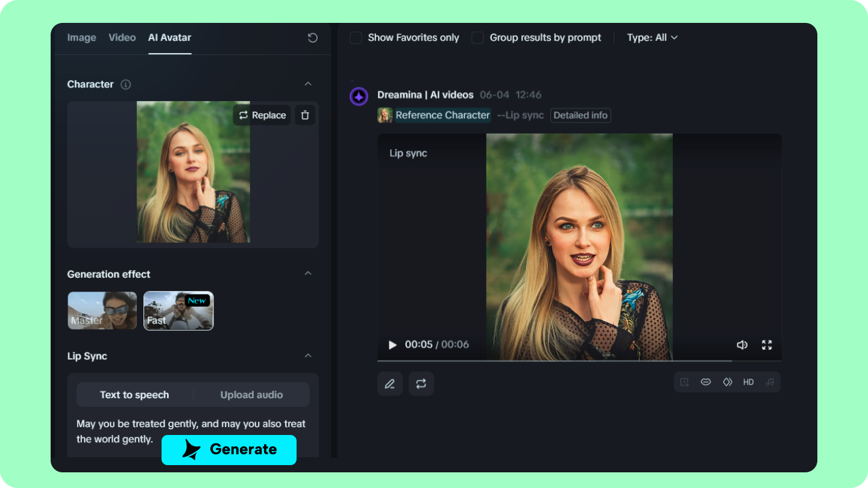The width and height of the screenshot is (868, 488).
Task: Open Detailed info for the result
Action: [580, 115]
